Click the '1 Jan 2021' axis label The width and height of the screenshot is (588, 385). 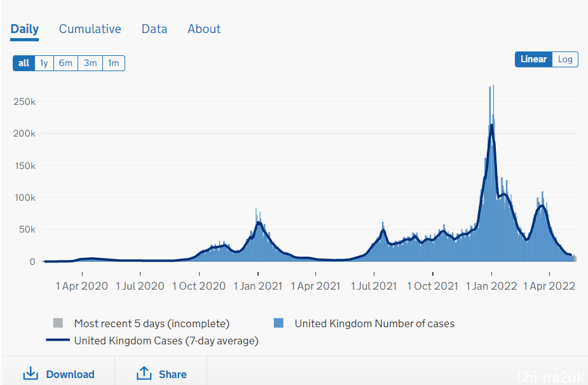pos(257,286)
